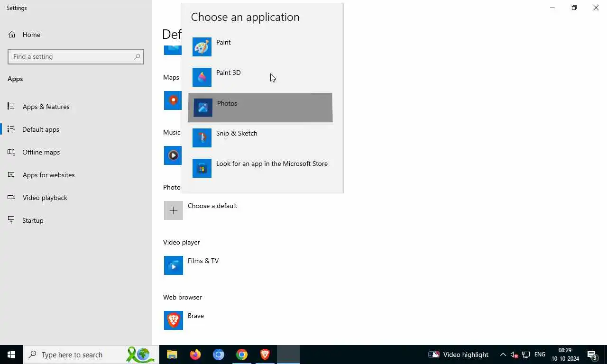Pick the Photos app icon
Viewport: 607px width, 364px height.
pos(203,108)
